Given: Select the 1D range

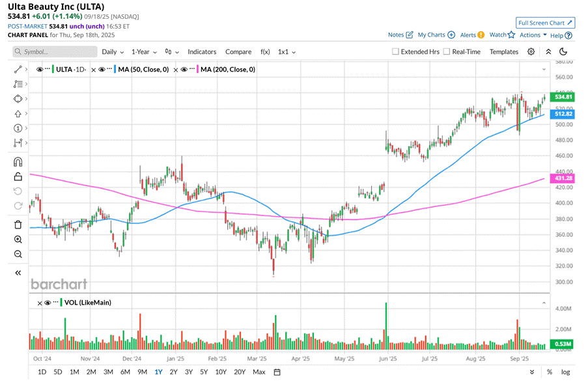Looking at the screenshot, I should point(42,372).
